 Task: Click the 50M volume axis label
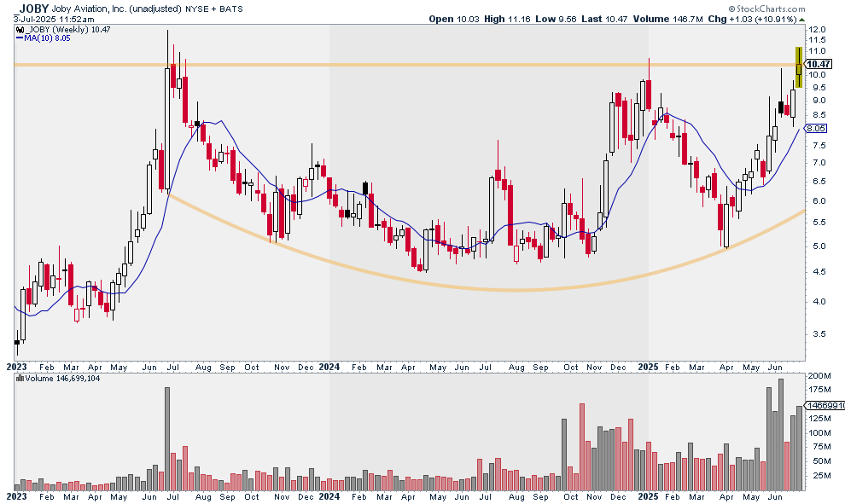point(822,461)
